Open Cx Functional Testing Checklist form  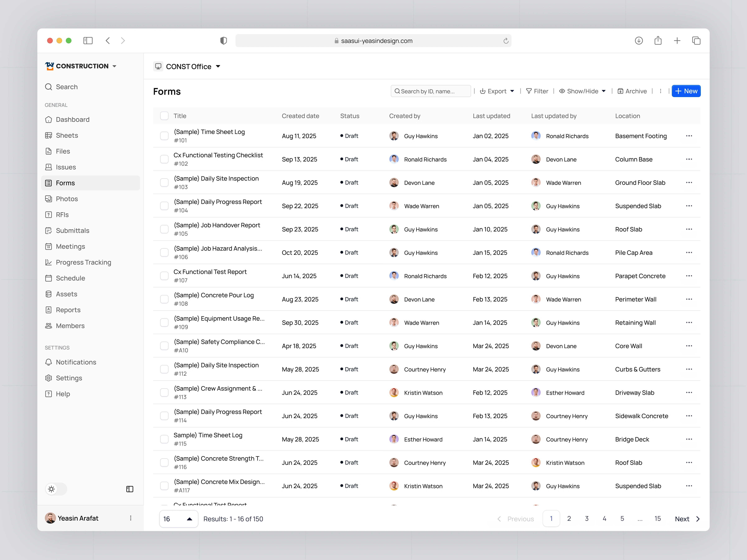[218, 155]
